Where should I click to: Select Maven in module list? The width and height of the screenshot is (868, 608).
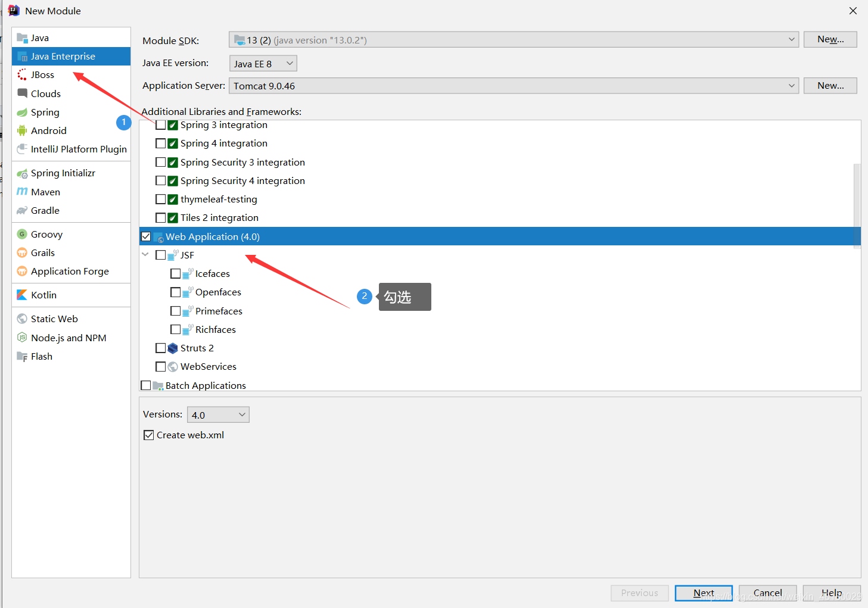(x=71, y=192)
